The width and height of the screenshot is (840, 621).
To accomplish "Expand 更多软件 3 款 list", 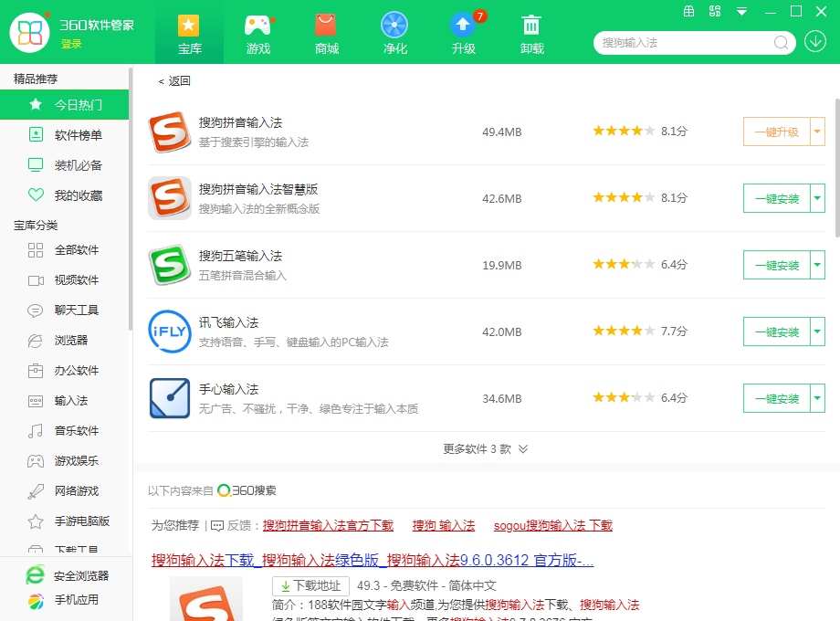I will click(486, 449).
